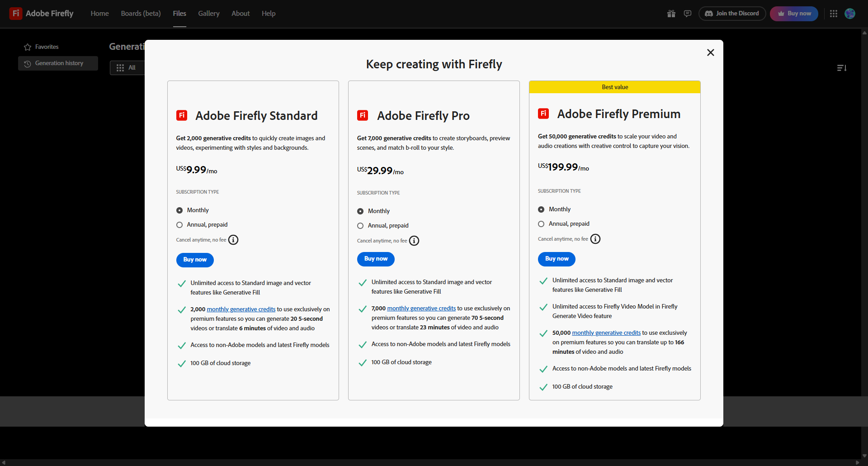Open the Gallery menu item
868x466 pixels.
tap(208, 14)
